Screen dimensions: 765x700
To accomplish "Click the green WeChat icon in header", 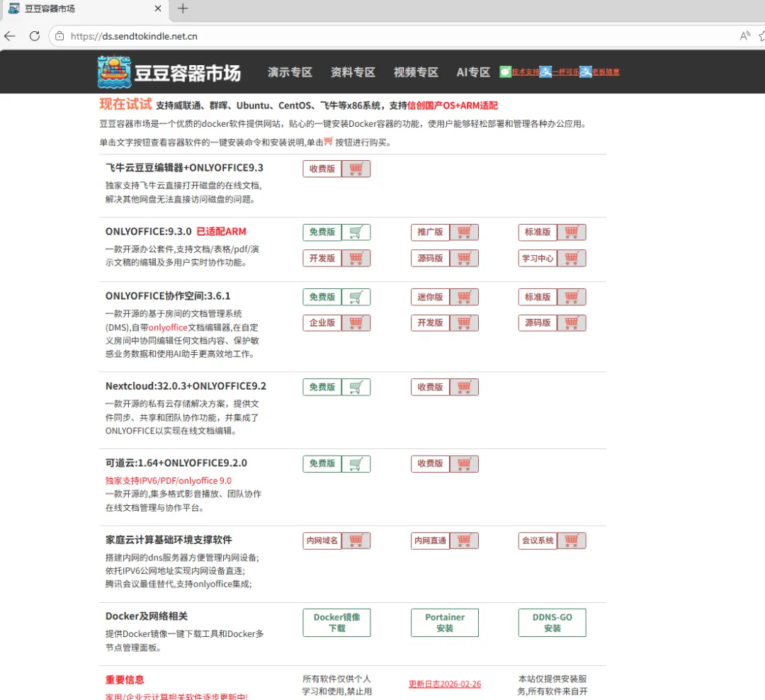I will (x=506, y=72).
